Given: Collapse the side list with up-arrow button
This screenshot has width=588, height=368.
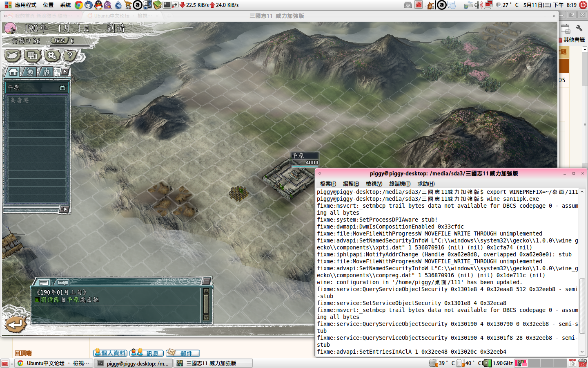Looking at the screenshot, I should [x=65, y=72].
